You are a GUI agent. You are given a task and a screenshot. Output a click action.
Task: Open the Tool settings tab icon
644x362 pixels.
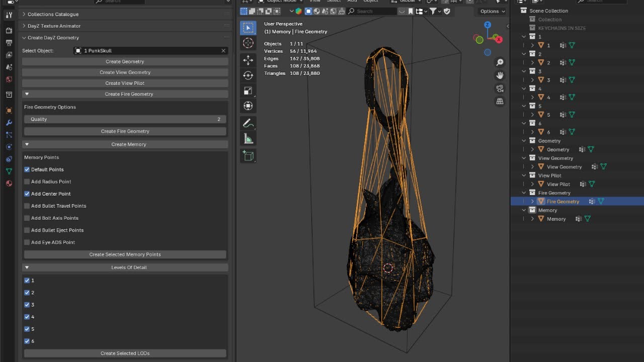coord(9,16)
